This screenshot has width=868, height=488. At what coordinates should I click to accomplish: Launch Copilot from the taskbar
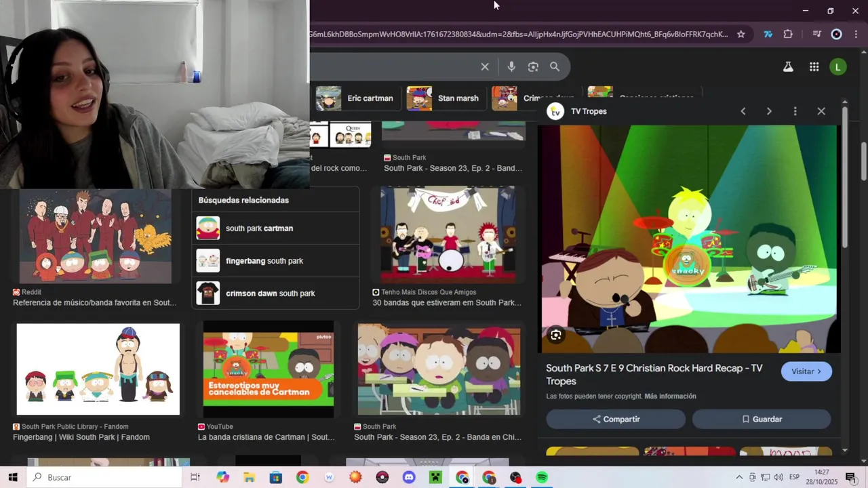click(223, 477)
